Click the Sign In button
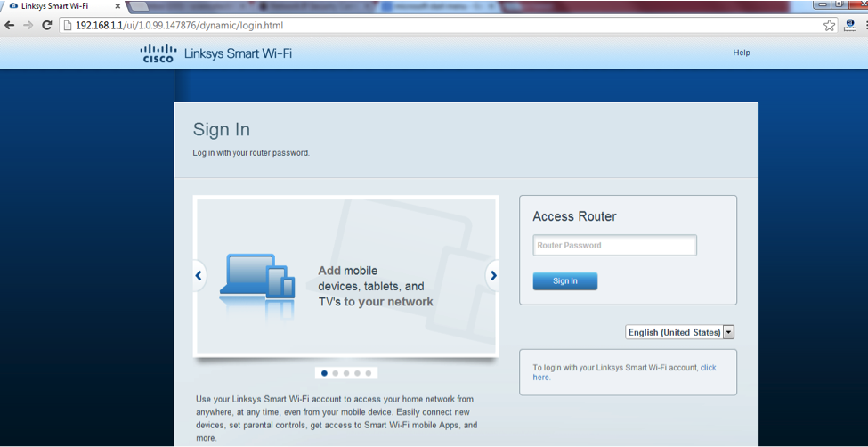This screenshot has height=447, width=868. 565,280
